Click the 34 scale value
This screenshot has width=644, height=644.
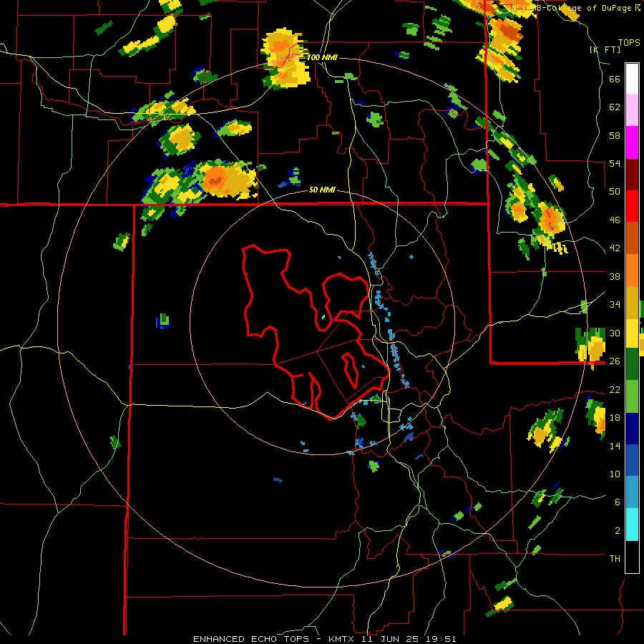[615, 305]
